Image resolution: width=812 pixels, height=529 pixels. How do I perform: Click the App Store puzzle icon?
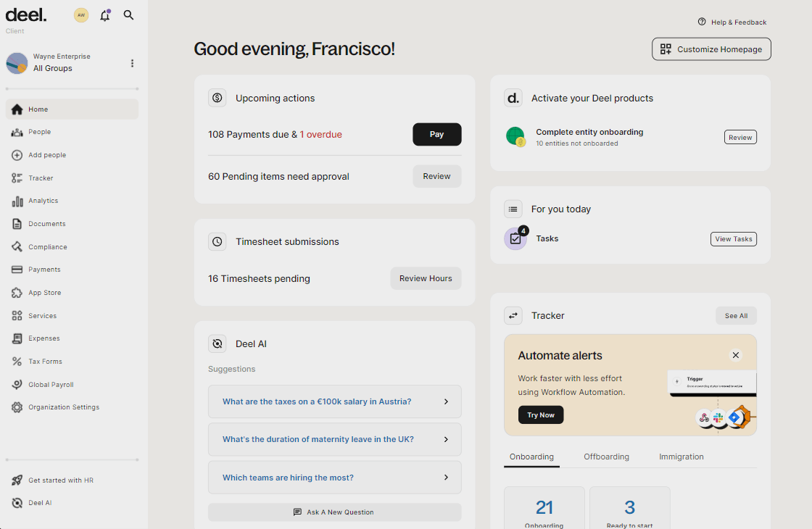17,293
